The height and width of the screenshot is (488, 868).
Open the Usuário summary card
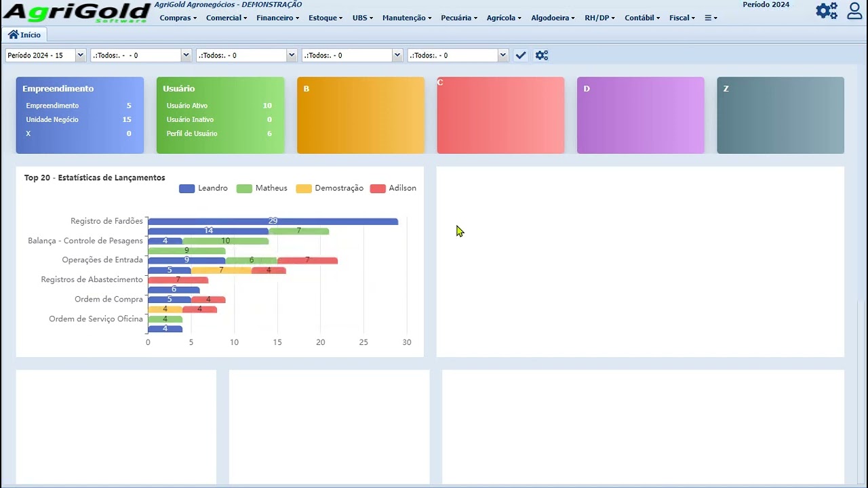[x=220, y=115]
